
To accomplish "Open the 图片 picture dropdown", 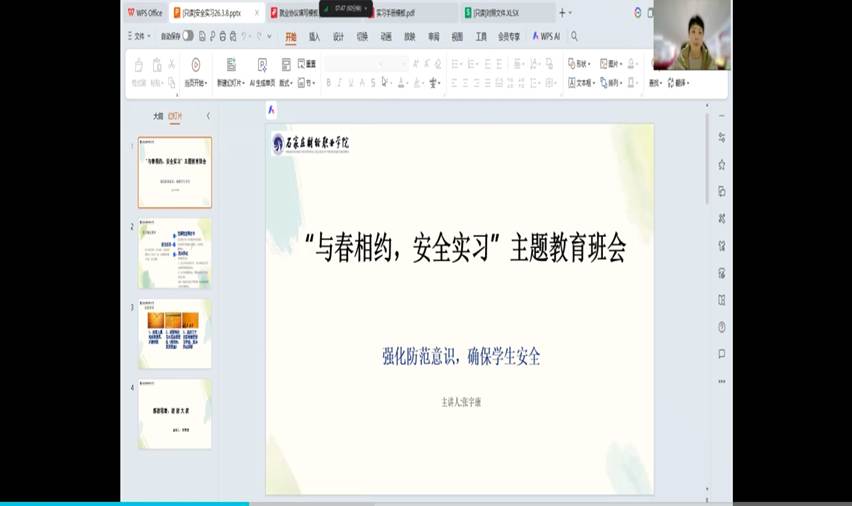I will click(611, 64).
